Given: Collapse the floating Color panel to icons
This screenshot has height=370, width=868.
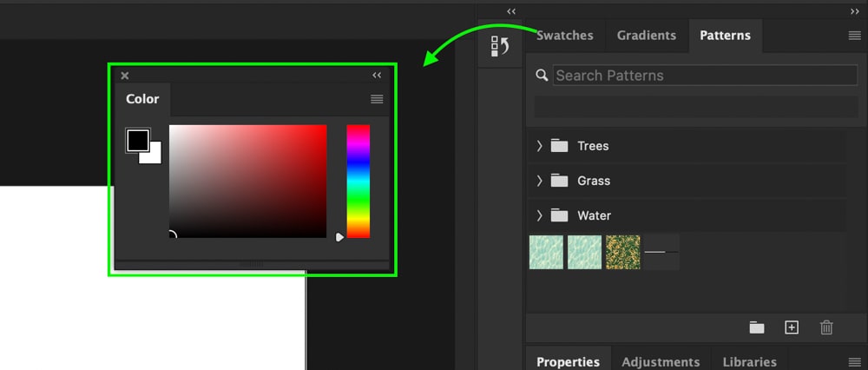Looking at the screenshot, I should click(x=377, y=76).
